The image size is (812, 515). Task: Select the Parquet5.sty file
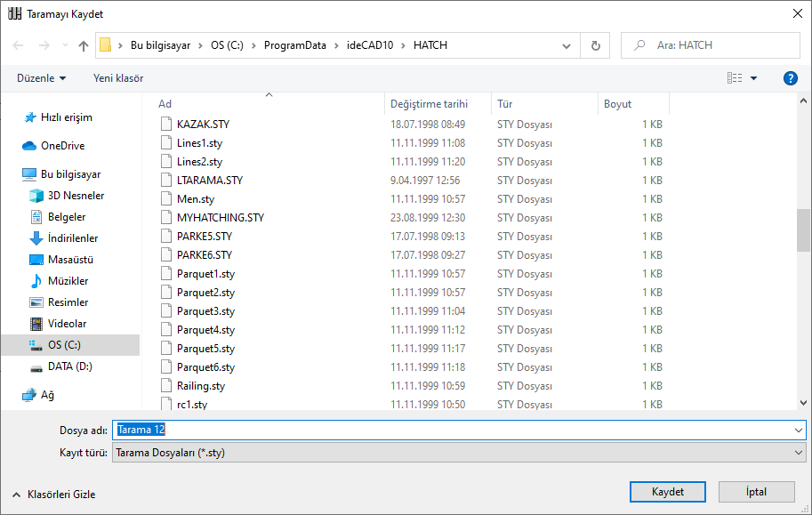click(206, 348)
